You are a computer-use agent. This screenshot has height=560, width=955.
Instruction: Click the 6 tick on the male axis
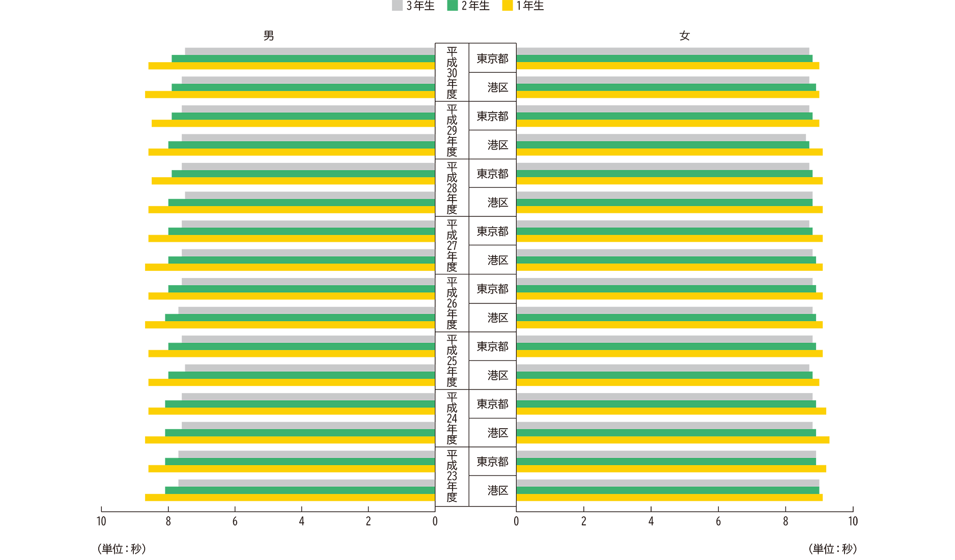235,521
